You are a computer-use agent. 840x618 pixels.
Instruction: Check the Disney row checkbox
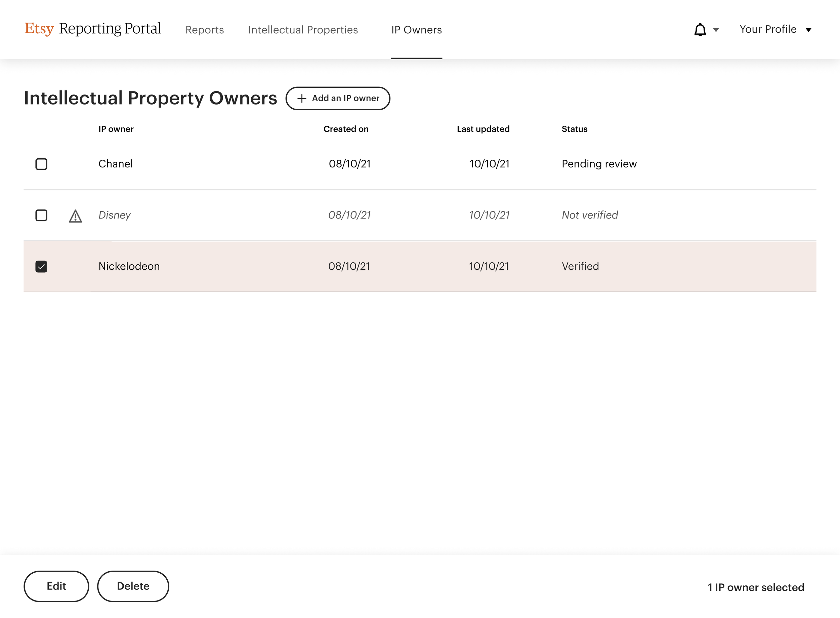point(41,215)
